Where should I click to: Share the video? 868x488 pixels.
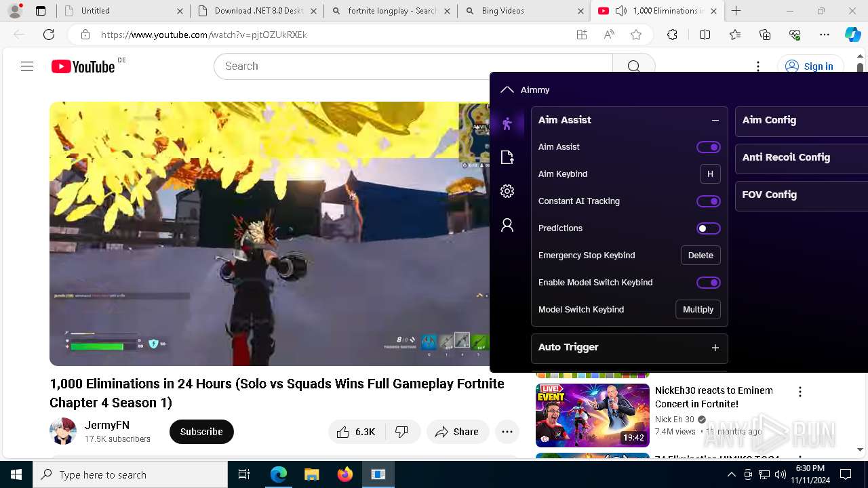[x=458, y=432]
